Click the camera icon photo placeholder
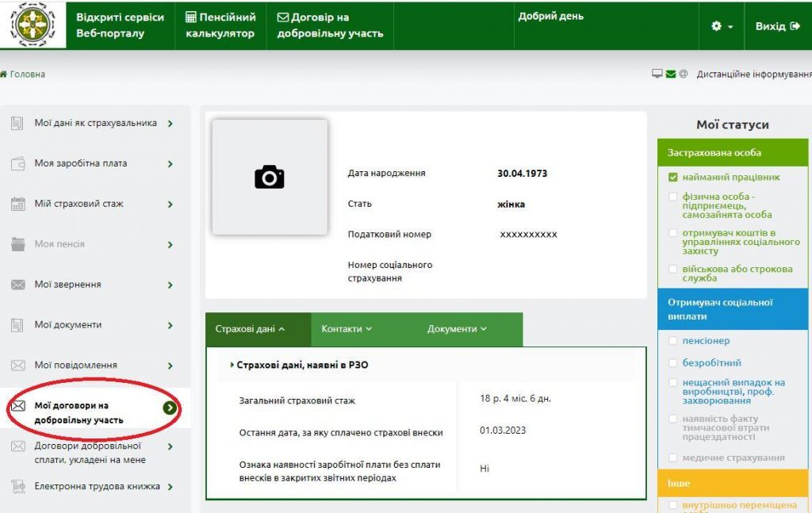The height and width of the screenshot is (513, 812). 270,177
